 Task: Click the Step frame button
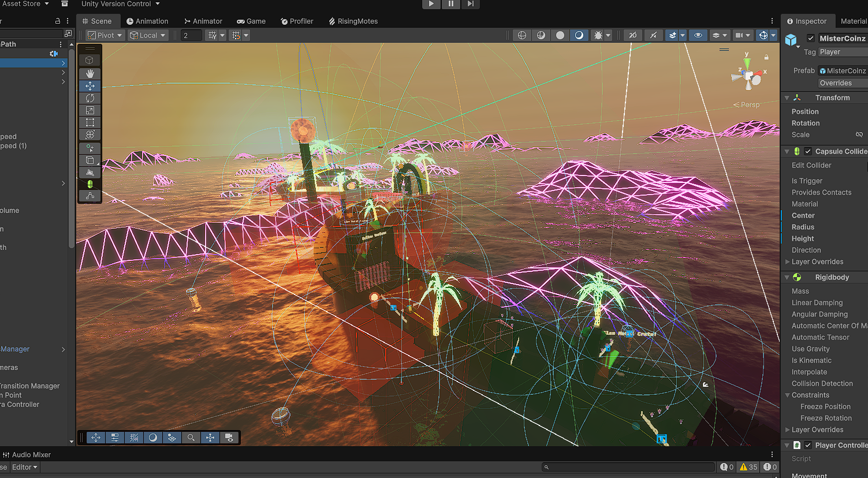(471, 3)
